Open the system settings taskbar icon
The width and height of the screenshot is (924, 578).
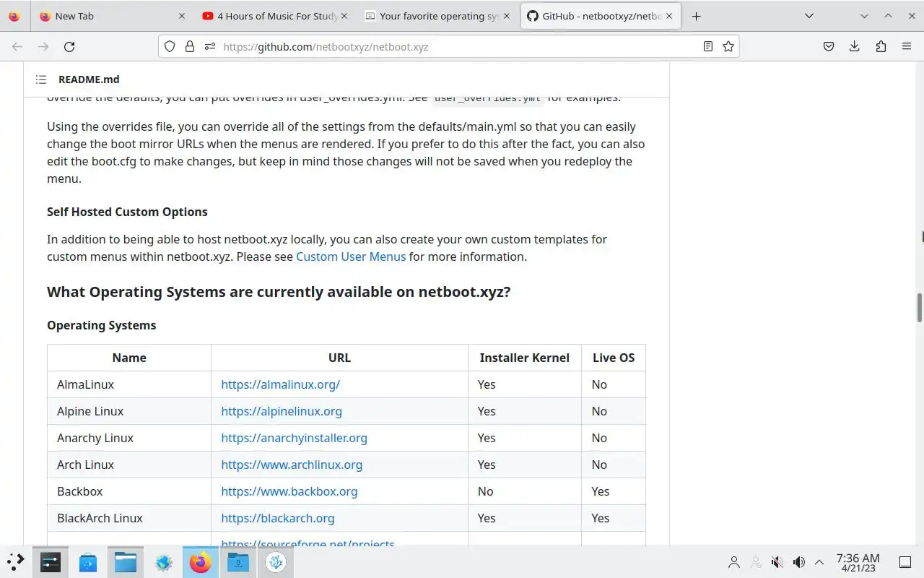click(x=51, y=561)
